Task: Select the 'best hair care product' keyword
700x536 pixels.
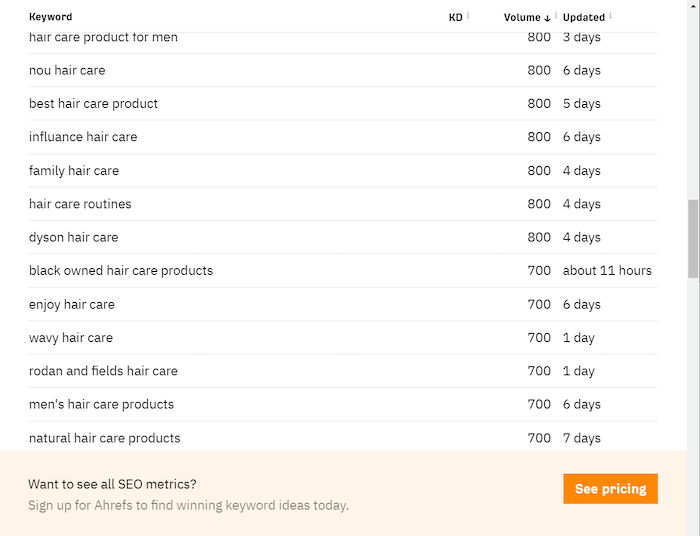Action: (93, 104)
